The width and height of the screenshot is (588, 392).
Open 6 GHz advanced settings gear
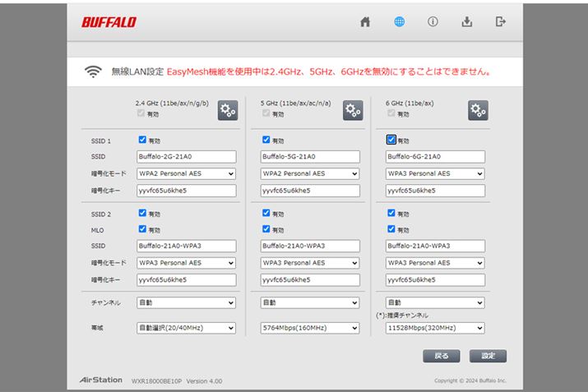tap(478, 110)
